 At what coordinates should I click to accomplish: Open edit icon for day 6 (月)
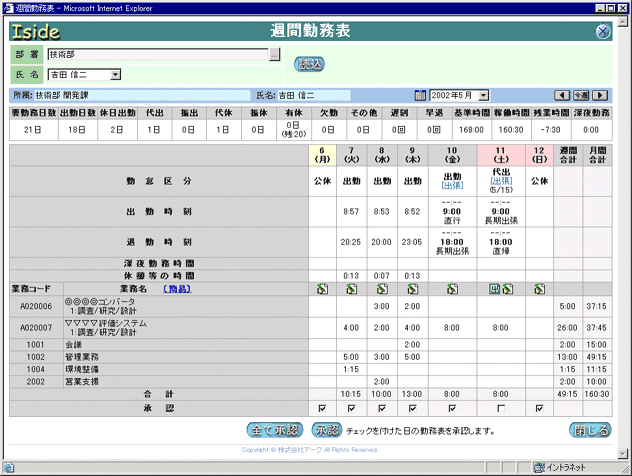[x=322, y=289]
